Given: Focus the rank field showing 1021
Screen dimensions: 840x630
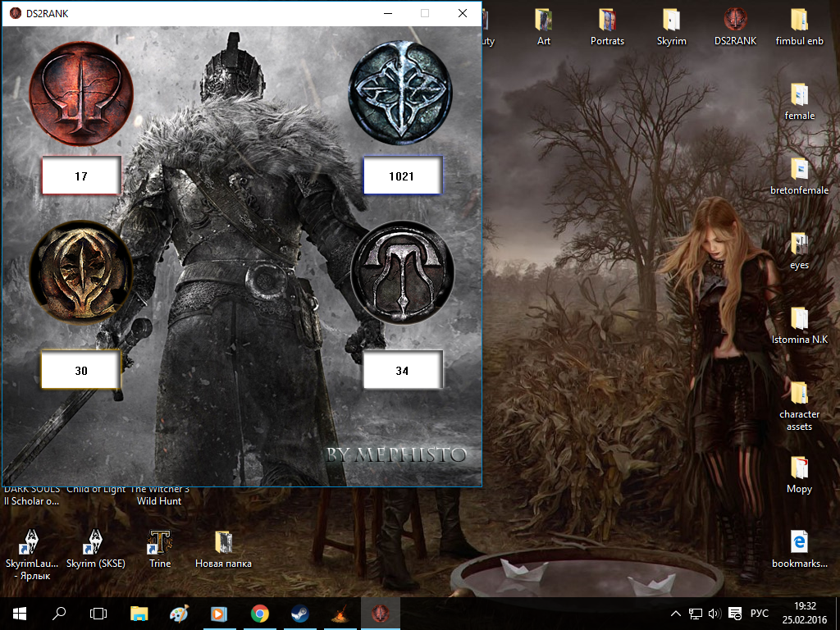Looking at the screenshot, I should click(x=403, y=176).
